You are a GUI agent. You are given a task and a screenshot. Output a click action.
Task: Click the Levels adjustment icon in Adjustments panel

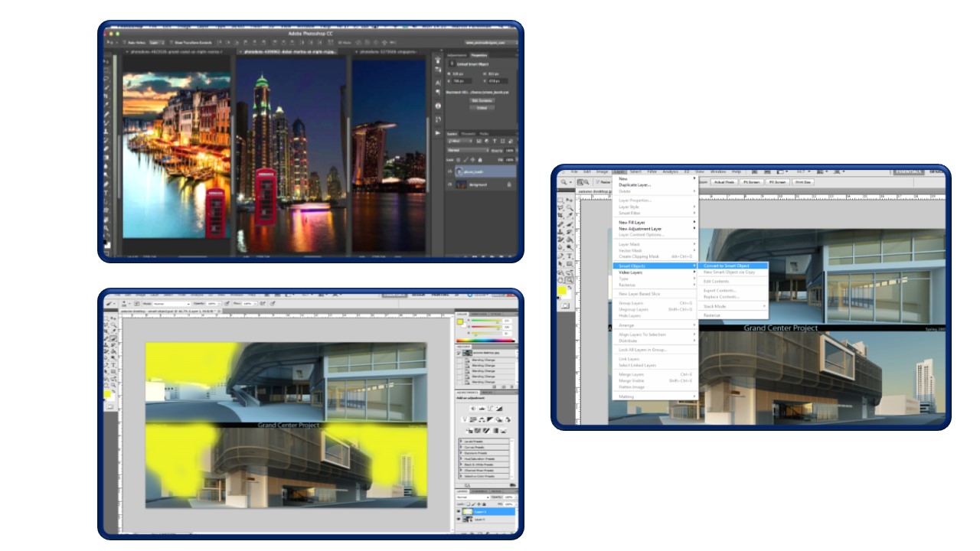[482, 409]
